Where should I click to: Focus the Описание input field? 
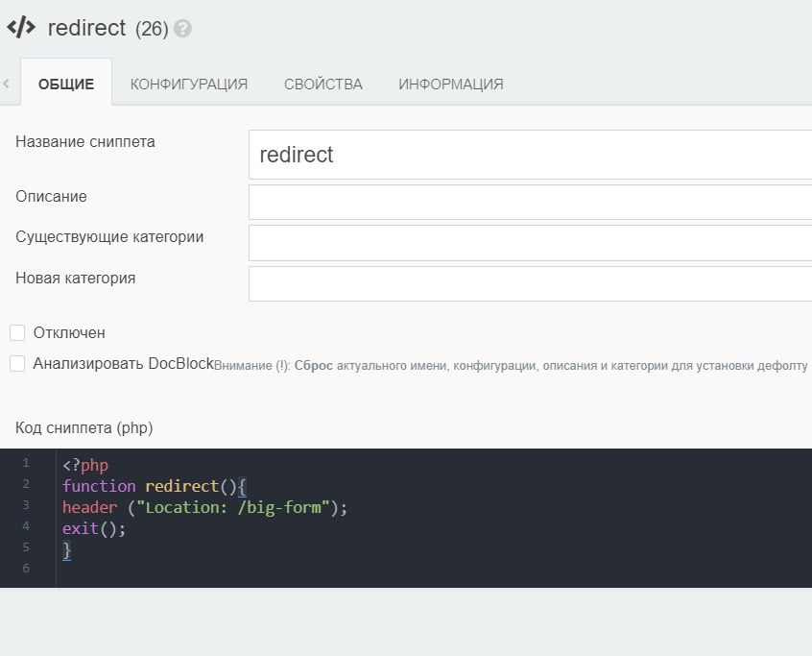[x=530, y=202]
